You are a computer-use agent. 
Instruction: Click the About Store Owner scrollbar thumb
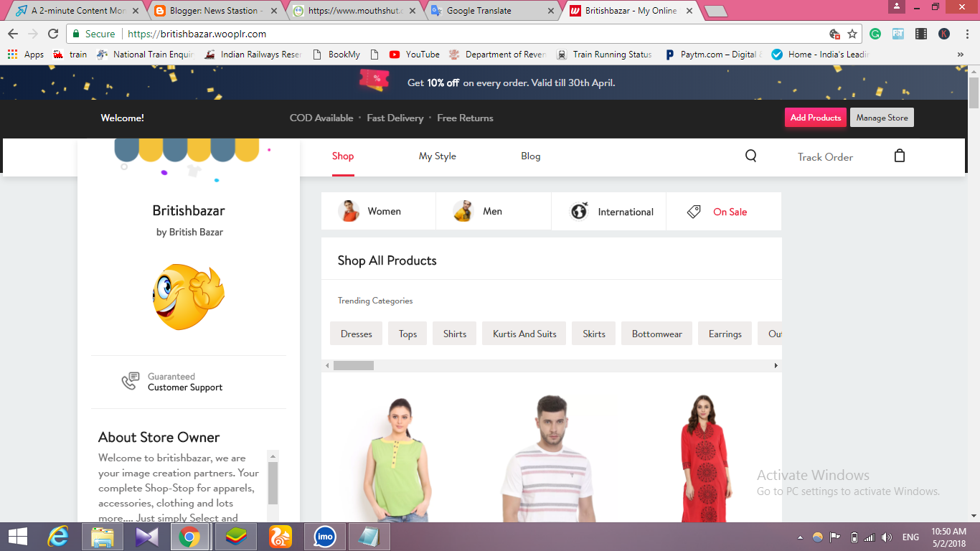pos(273,483)
